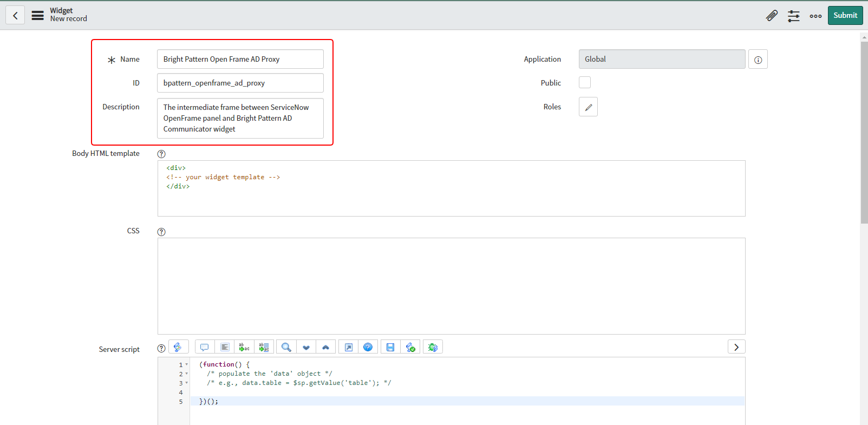Open help icon beside Server script
Viewport: 868px width, 425px height.
coord(161,349)
